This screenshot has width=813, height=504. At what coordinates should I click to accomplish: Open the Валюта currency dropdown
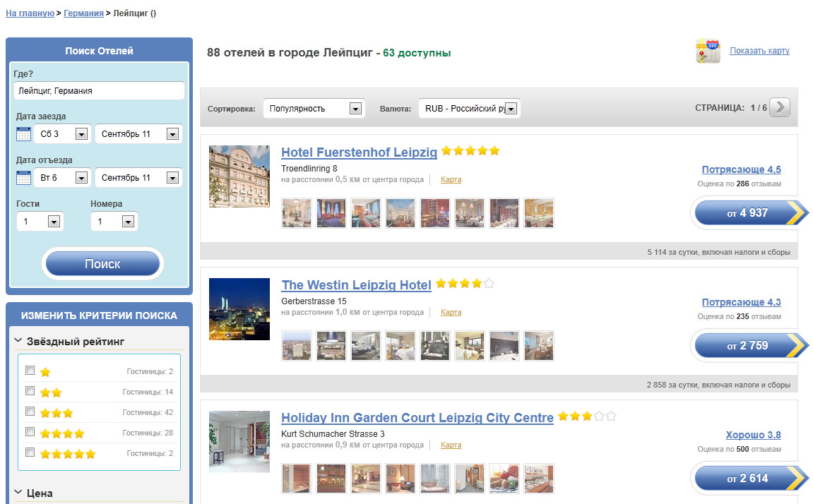coord(470,109)
